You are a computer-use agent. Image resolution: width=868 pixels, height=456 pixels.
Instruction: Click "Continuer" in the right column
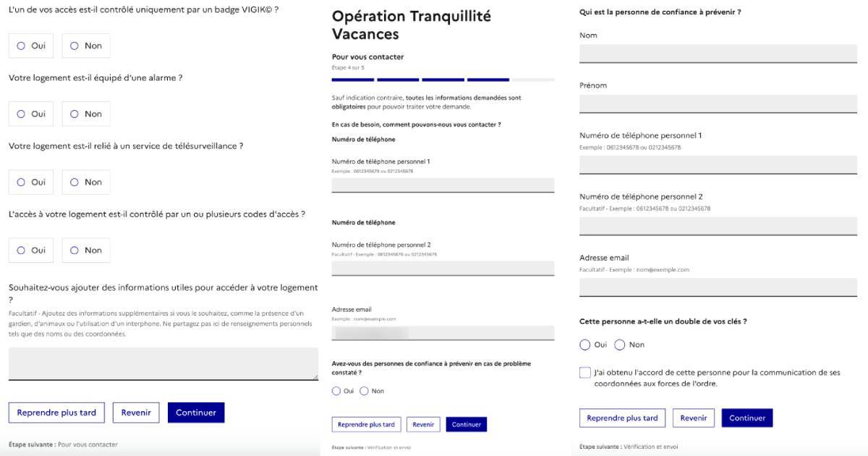pos(746,418)
